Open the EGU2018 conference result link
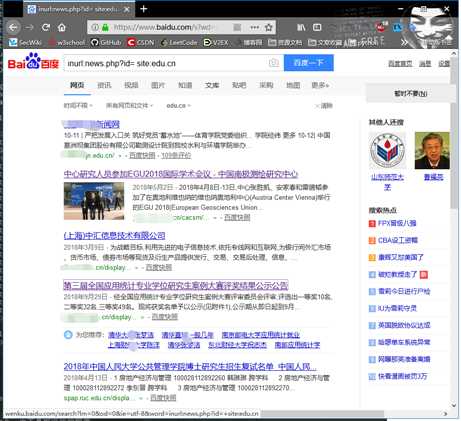 [181, 174]
